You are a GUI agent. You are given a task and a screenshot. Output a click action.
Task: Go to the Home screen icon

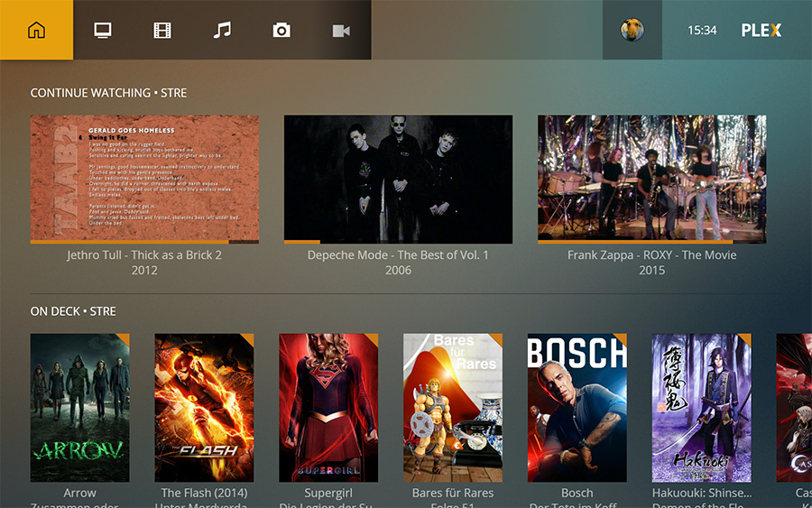click(x=36, y=30)
